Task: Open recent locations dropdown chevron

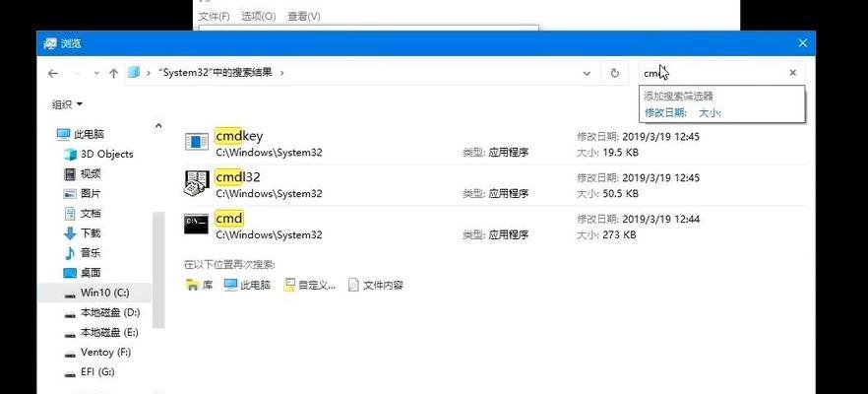Action: point(96,73)
